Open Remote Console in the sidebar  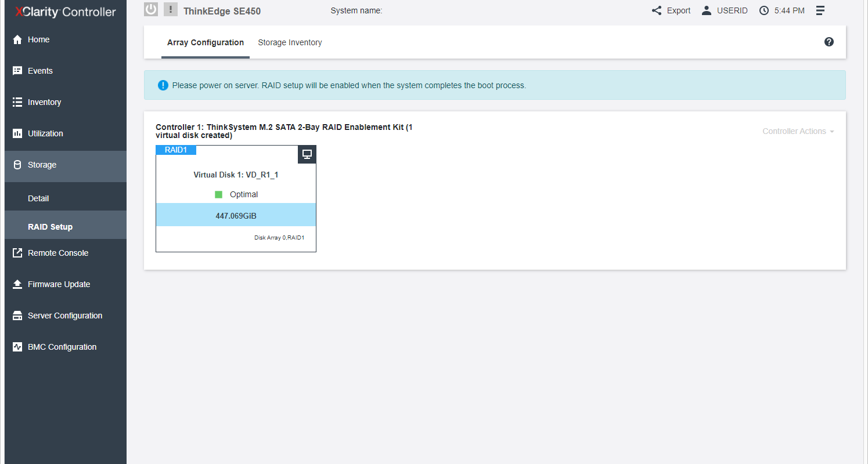coord(66,253)
